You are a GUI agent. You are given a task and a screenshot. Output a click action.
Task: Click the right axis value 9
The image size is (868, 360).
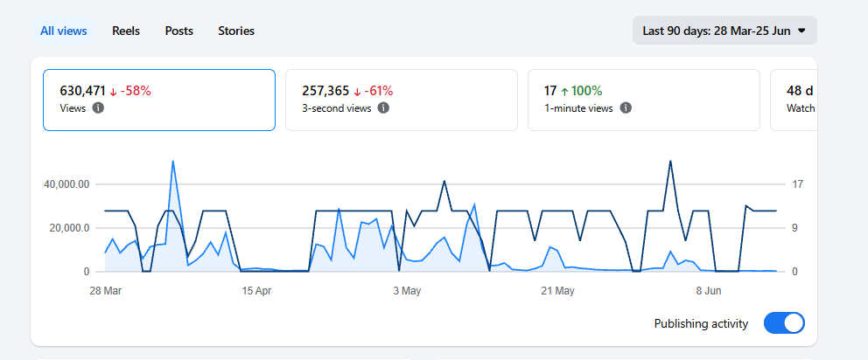(793, 228)
